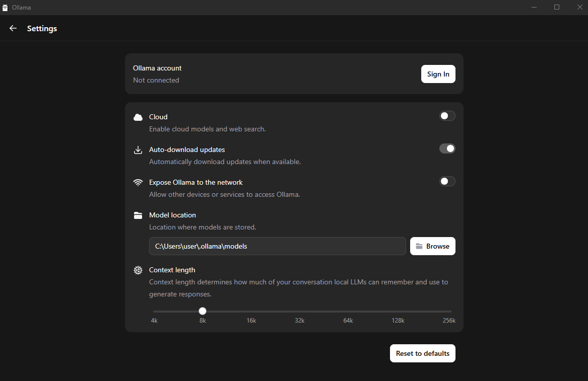Image resolution: width=588 pixels, height=381 pixels.
Task: Click the 'Not connected' status text
Action: pyautogui.click(x=156, y=80)
